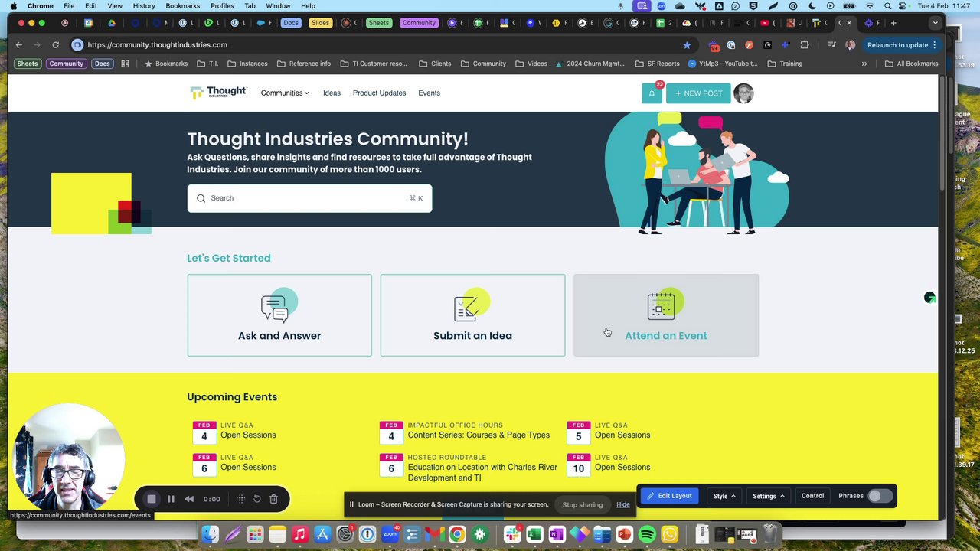This screenshot has width=980, height=551.
Task: Bookmark this page with the star icon
Action: (687, 45)
